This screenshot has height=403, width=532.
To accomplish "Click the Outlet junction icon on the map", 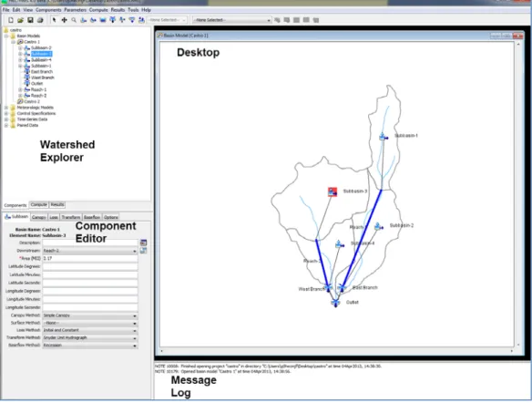I will point(335,303).
